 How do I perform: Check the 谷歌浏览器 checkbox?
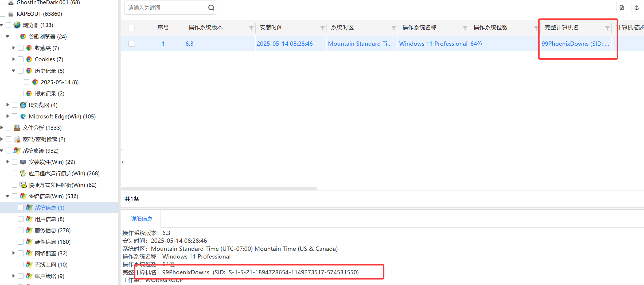[x=15, y=37]
